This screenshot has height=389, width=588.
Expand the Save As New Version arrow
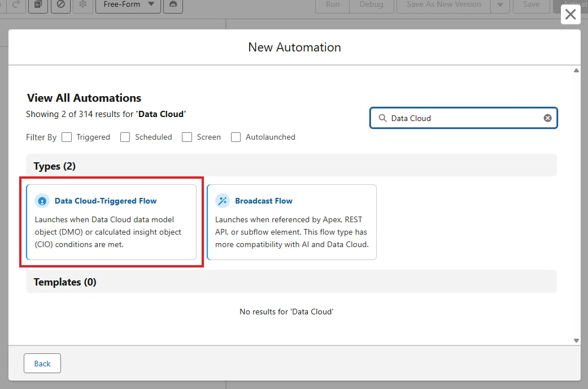500,5
